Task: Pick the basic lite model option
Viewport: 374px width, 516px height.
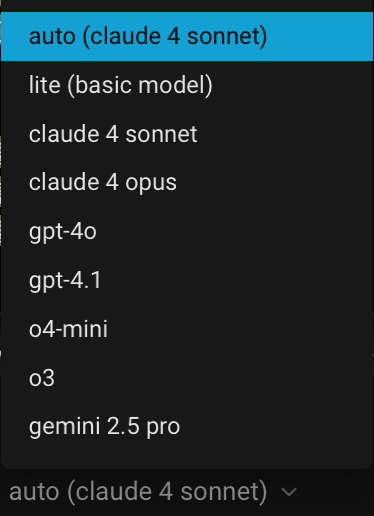Action: pos(187,85)
